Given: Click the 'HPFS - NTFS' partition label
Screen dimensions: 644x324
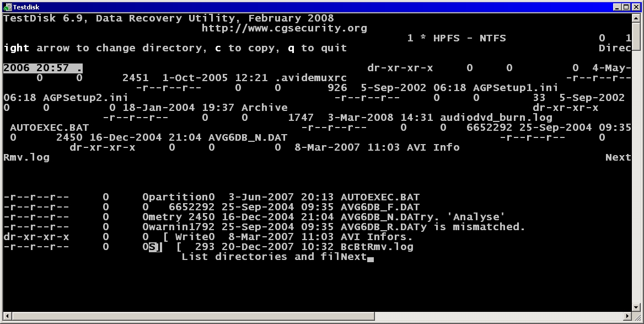Looking at the screenshot, I should (x=469, y=38).
